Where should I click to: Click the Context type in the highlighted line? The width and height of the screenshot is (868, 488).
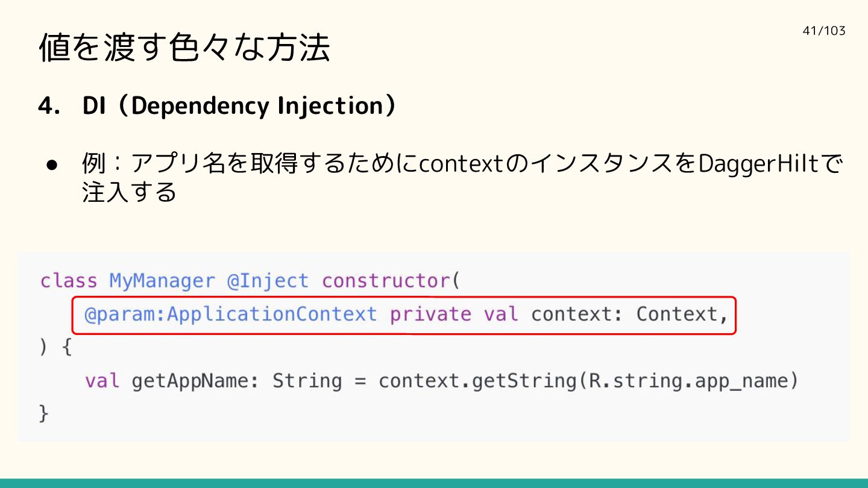(677, 314)
